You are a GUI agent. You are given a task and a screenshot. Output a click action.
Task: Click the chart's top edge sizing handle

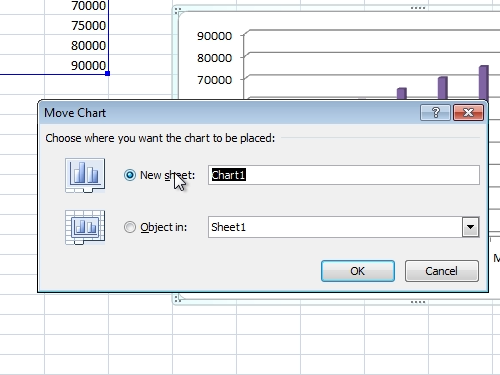418,7
